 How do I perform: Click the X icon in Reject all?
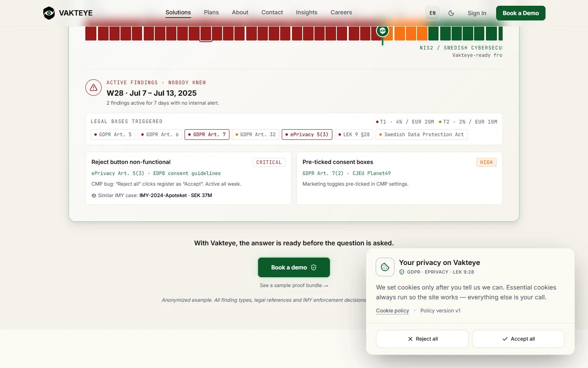point(410,339)
